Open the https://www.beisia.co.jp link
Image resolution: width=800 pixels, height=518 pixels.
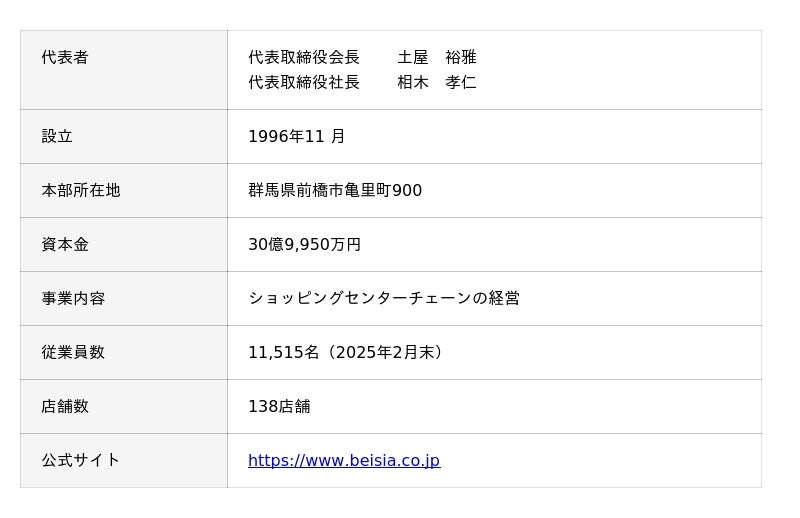(343, 460)
